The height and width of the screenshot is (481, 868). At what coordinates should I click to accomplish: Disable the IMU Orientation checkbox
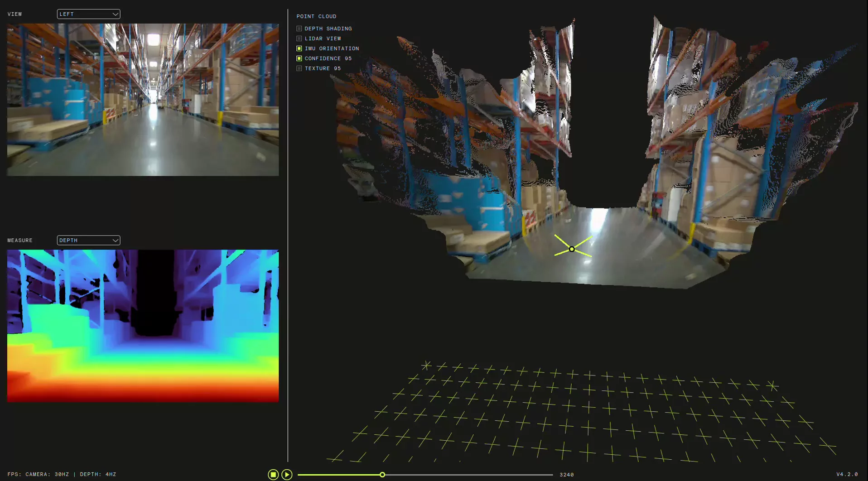pyautogui.click(x=299, y=48)
